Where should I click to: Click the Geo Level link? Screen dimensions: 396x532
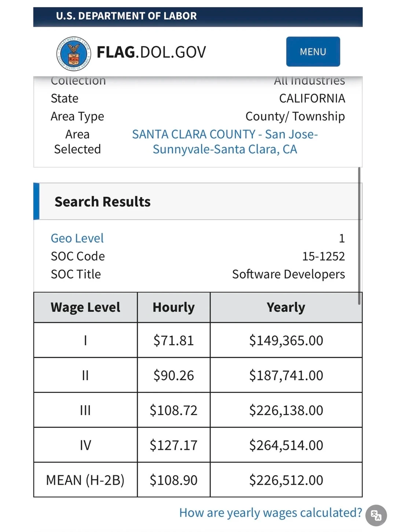click(x=77, y=238)
